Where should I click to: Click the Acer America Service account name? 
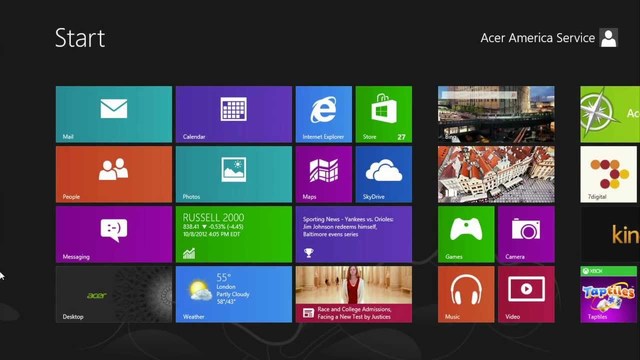[x=538, y=38]
